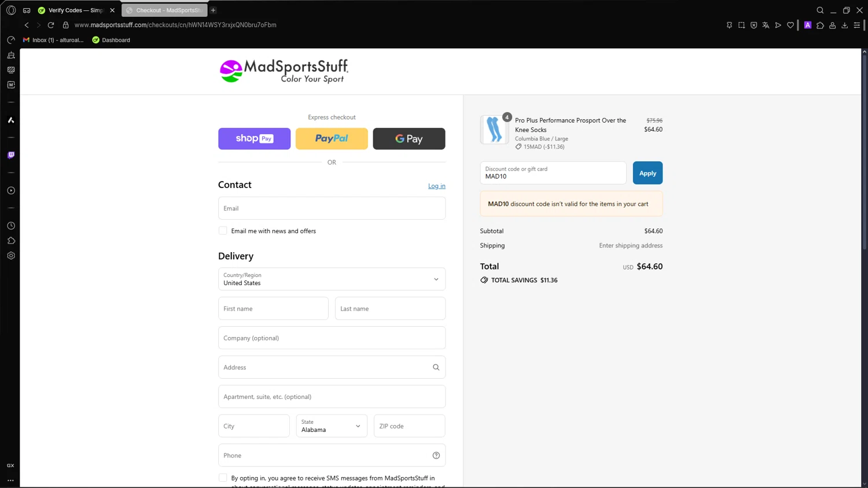Image resolution: width=868 pixels, height=488 pixels.
Task: Open History clock icon in sidebar
Action: tap(11, 225)
